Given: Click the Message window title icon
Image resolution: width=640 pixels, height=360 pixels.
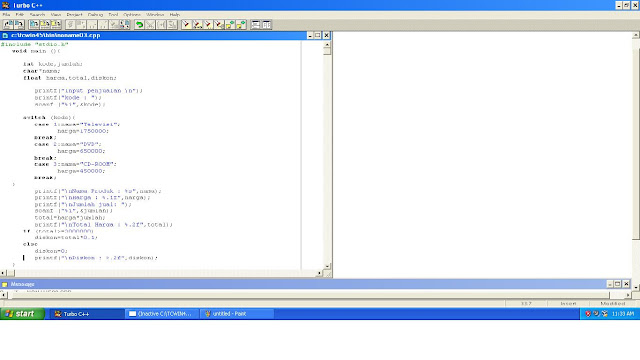Looking at the screenshot, I should click(4, 284).
